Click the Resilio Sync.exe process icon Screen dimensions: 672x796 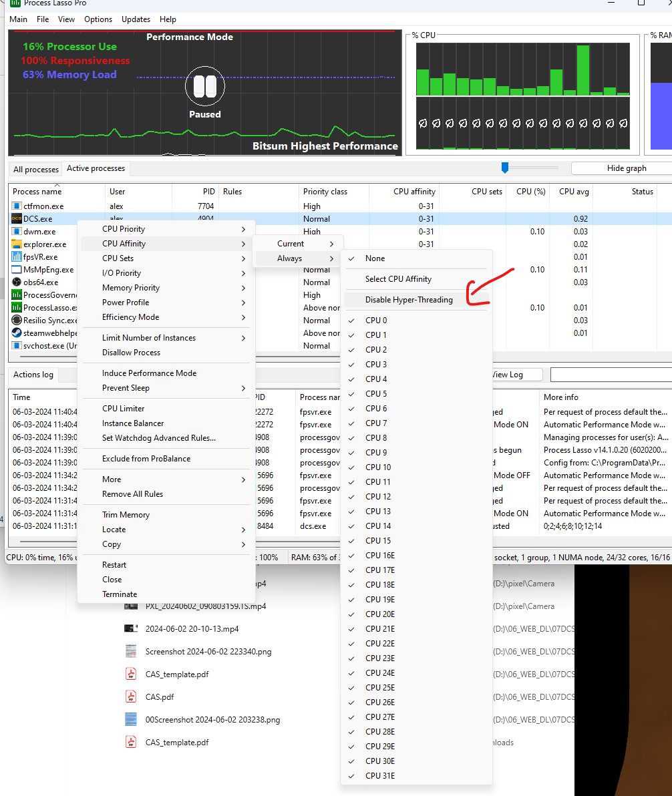(x=16, y=321)
